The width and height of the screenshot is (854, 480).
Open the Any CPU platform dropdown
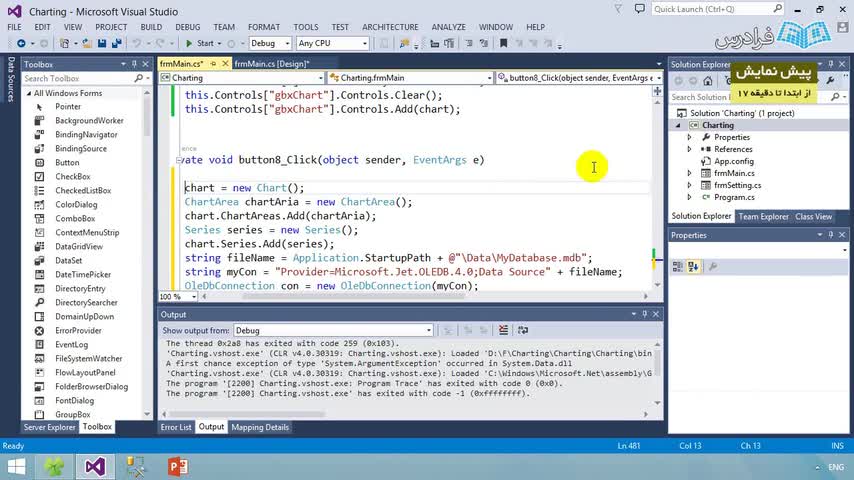[332, 43]
